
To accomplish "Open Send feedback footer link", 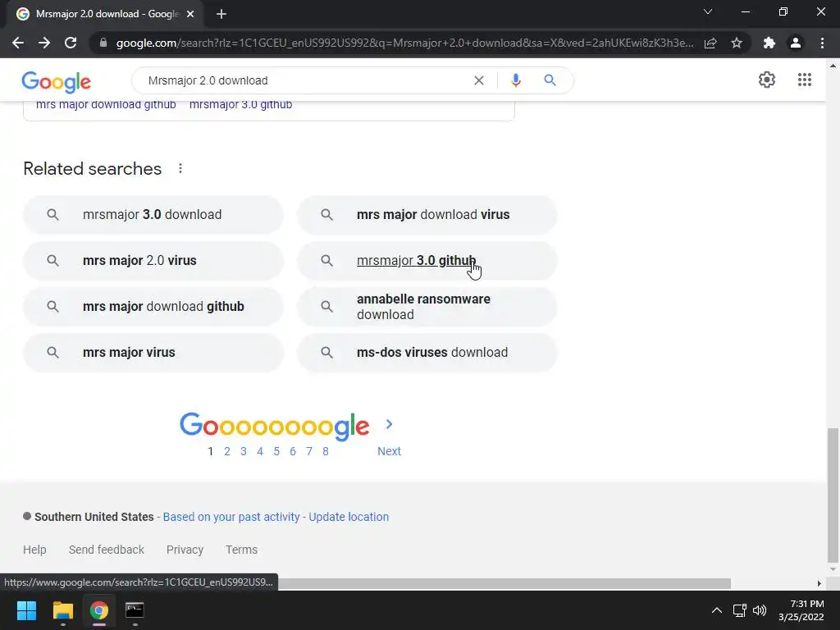I will pyautogui.click(x=107, y=550).
